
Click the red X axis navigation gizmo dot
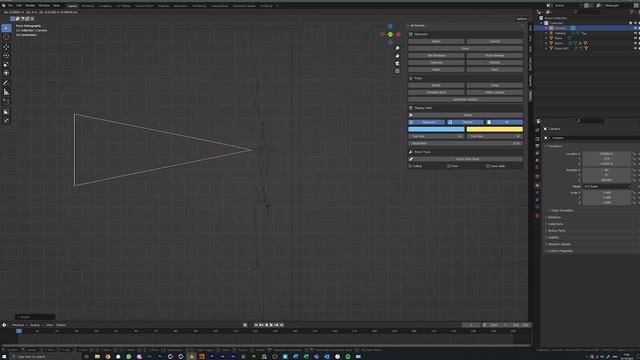pyautogui.click(x=398, y=35)
